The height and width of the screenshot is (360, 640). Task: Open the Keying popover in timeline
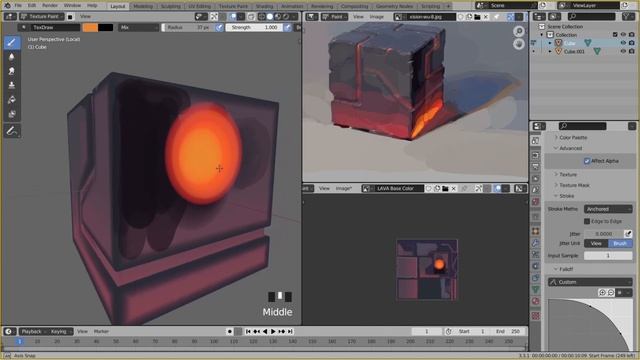click(x=60, y=331)
